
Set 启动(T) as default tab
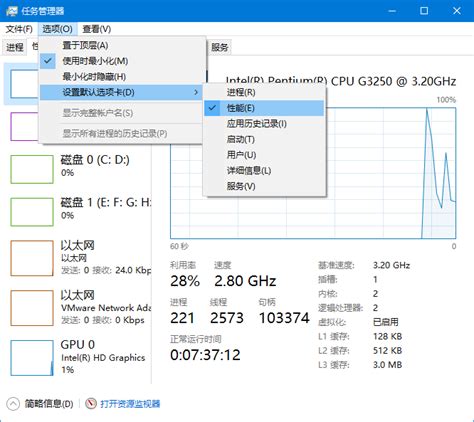pyautogui.click(x=264, y=139)
